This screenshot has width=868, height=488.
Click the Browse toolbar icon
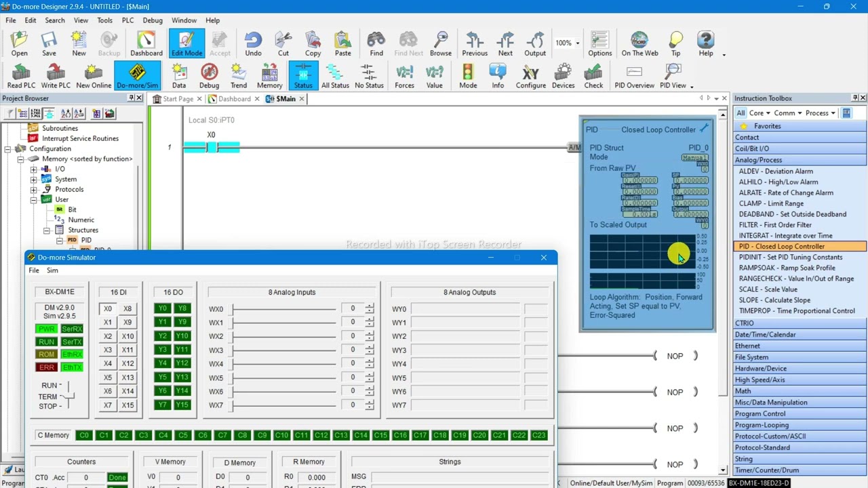tap(440, 44)
